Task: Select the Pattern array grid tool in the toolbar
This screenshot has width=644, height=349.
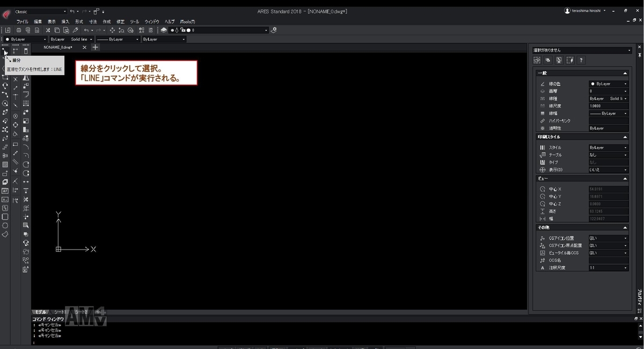Action: click(26, 103)
